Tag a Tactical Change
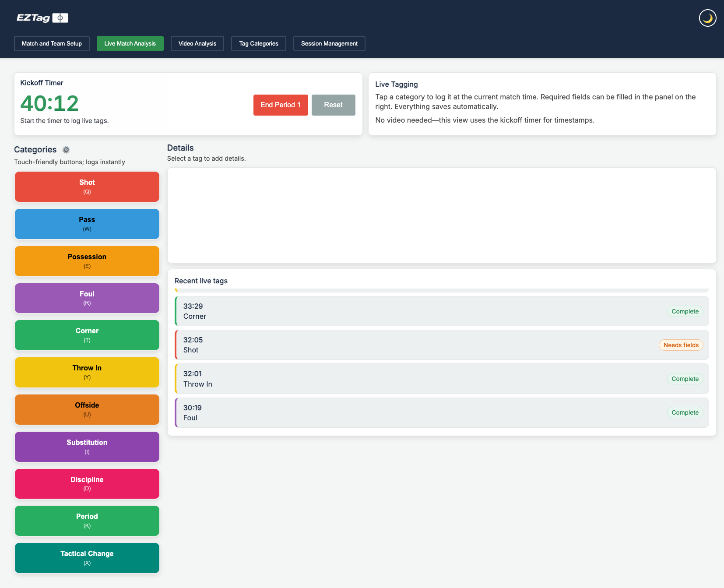Viewport: 724px width, 588px height. pyautogui.click(x=87, y=558)
